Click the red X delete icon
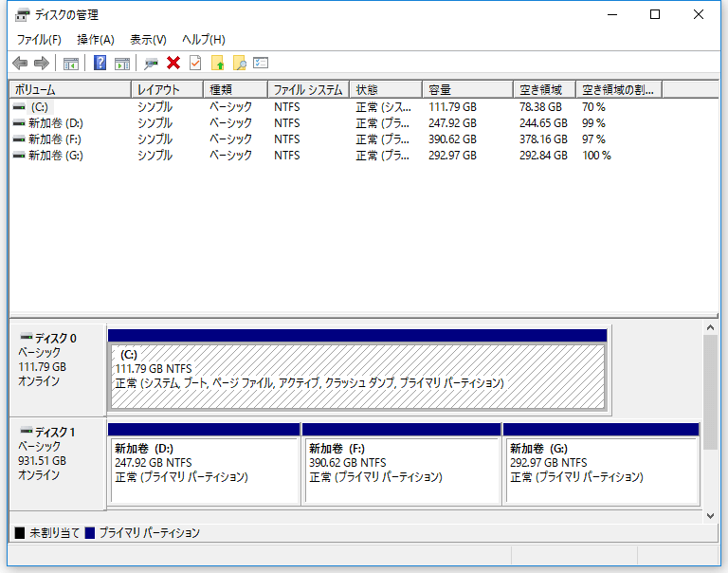Image resolution: width=728 pixels, height=573 pixels. [x=173, y=63]
